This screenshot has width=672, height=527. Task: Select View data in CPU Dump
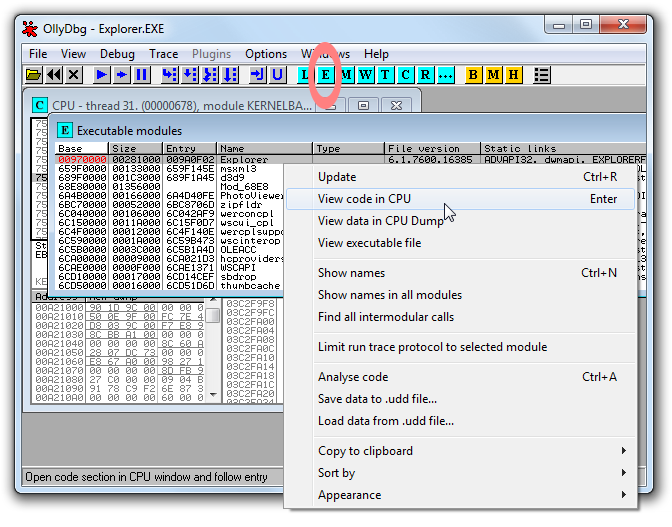pyautogui.click(x=460, y=221)
